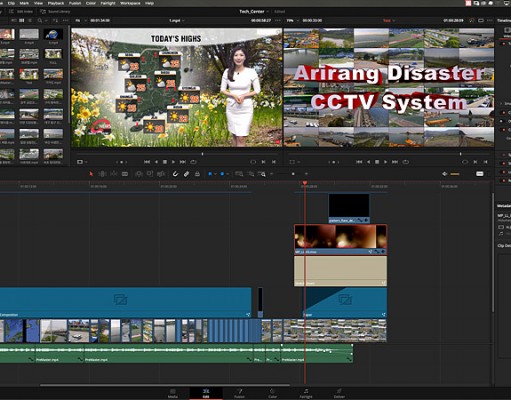Click Mark In icon under timeline viewer
511x400 pixels.
pos(475,162)
